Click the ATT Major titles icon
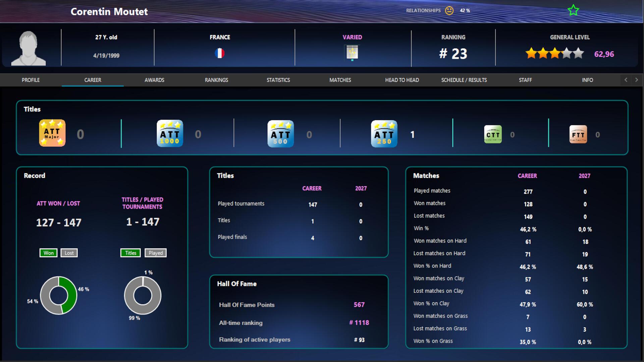The width and height of the screenshot is (644, 362). coord(52,133)
